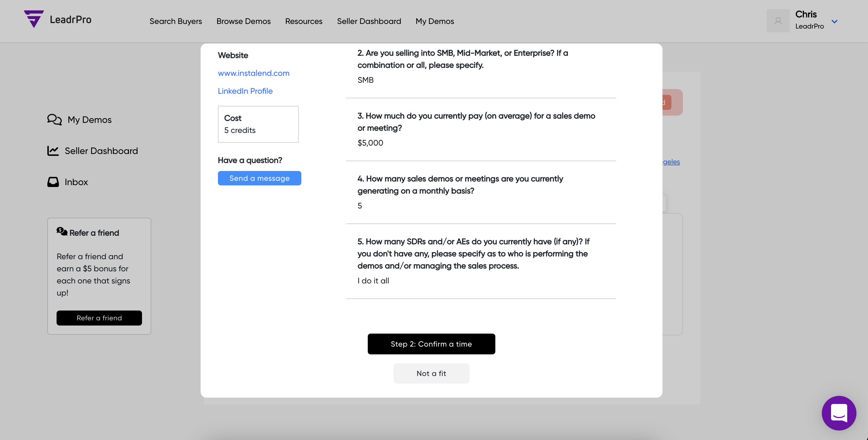Image resolution: width=868 pixels, height=440 pixels.
Task: Select Seller Dashboard in top navigation
Action: (369, 21)
